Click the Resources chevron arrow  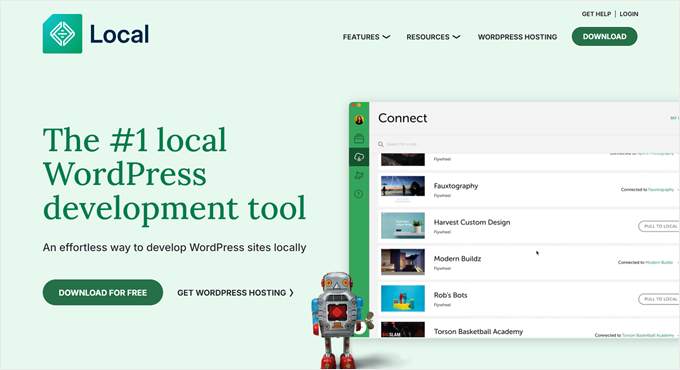coord(456,37)
